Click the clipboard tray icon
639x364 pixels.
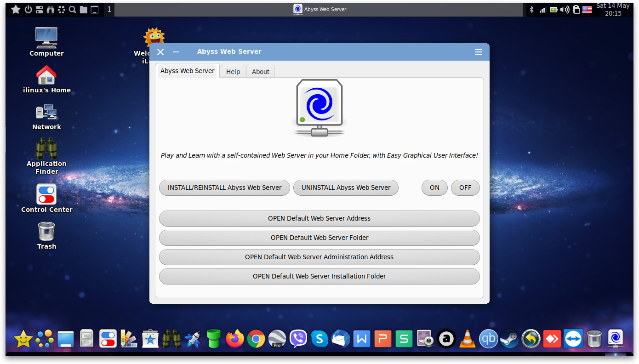(x=576, y=9)
